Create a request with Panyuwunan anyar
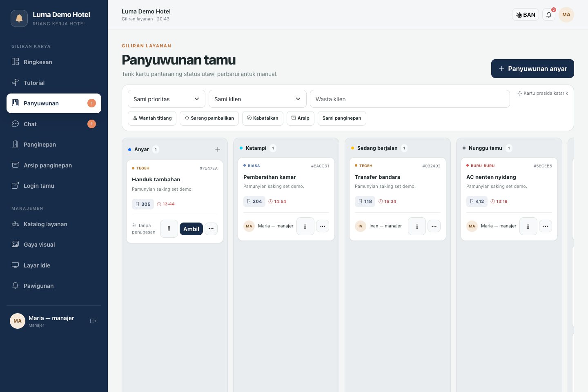Viewport: 588px width, 392px height. (x=532, y=69)
